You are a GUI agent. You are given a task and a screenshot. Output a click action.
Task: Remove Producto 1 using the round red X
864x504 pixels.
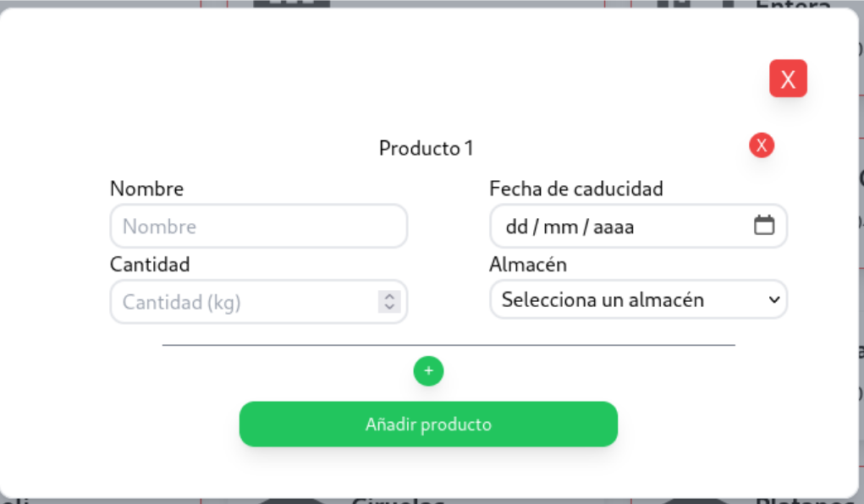762,145
